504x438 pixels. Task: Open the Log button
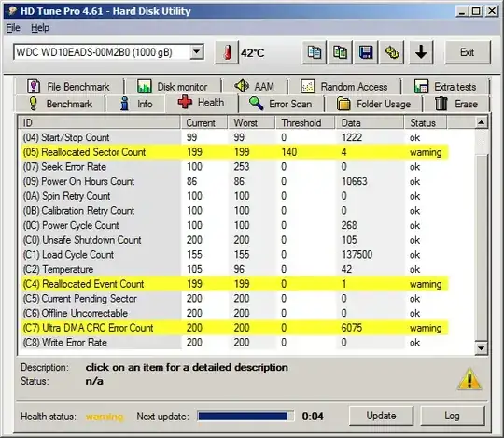pyautogui.click(x=453, y=416)
